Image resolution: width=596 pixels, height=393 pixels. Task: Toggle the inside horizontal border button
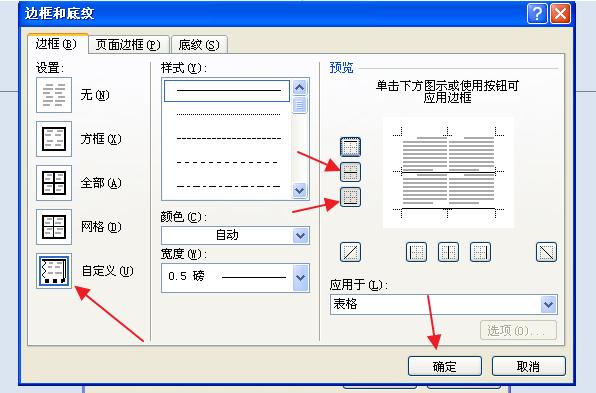point(350,172)
